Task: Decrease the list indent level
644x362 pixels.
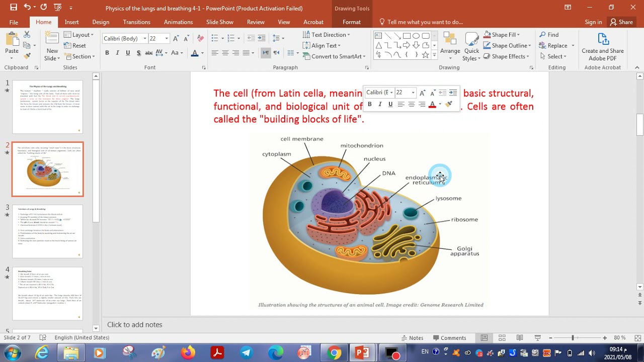Action: [250, 38]
